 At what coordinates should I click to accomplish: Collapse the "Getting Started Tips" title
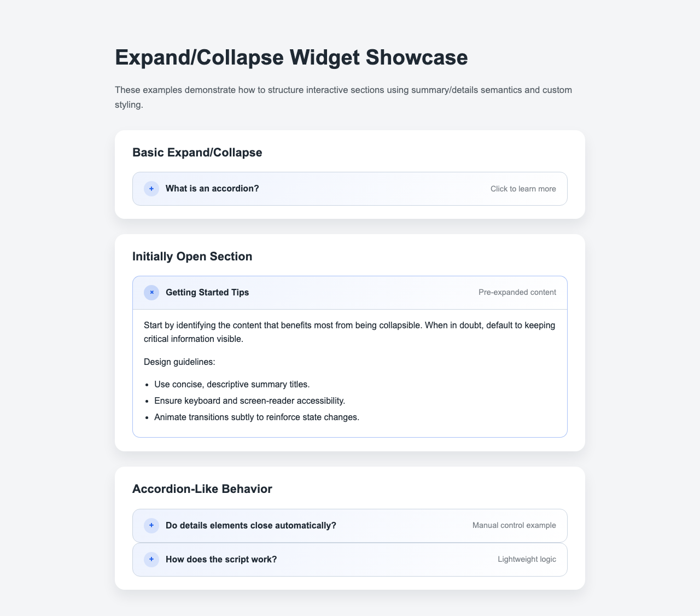(x=207, y=293)
